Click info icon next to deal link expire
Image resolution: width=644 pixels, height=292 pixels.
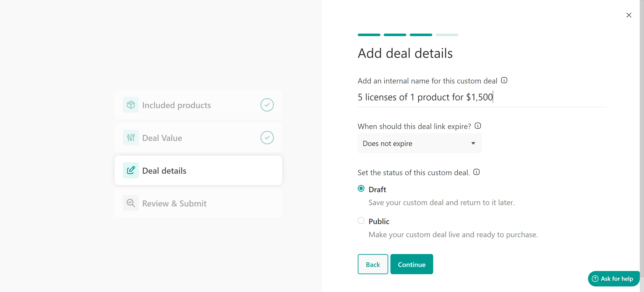pos(477,126)
